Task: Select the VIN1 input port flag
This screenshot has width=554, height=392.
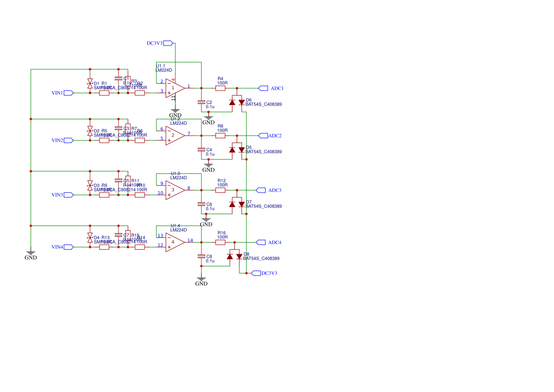Action: (x=69, y=93)
